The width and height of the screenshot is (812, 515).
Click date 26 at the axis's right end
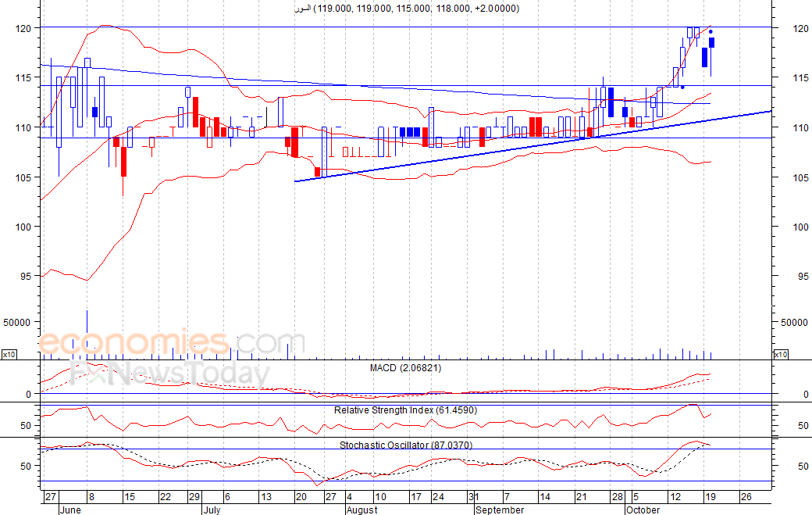[x=746, y=497]
